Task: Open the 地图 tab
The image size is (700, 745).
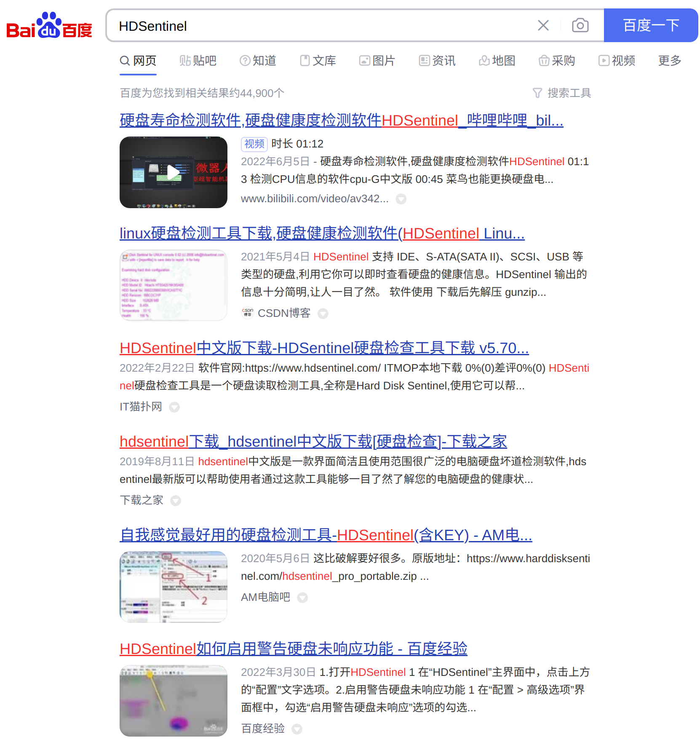Action: pyautogui.click(x=497, y=61)
